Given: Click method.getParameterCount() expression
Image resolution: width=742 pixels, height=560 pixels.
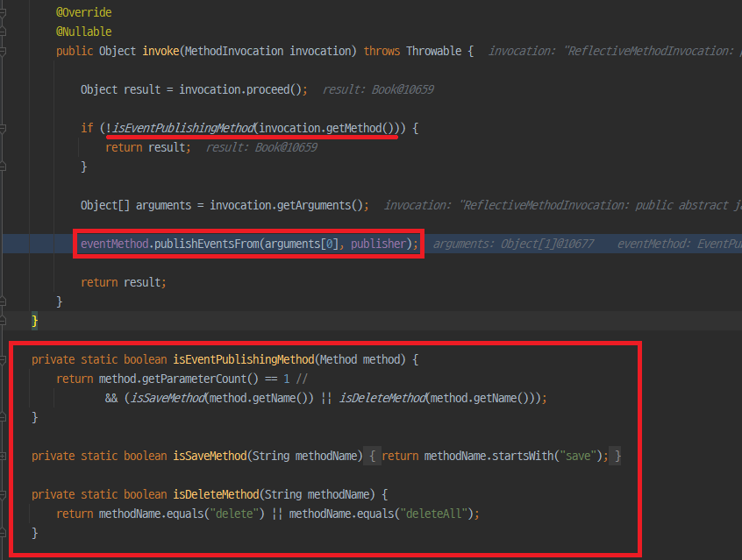Looking at the screenshot, I should point(179,379).
